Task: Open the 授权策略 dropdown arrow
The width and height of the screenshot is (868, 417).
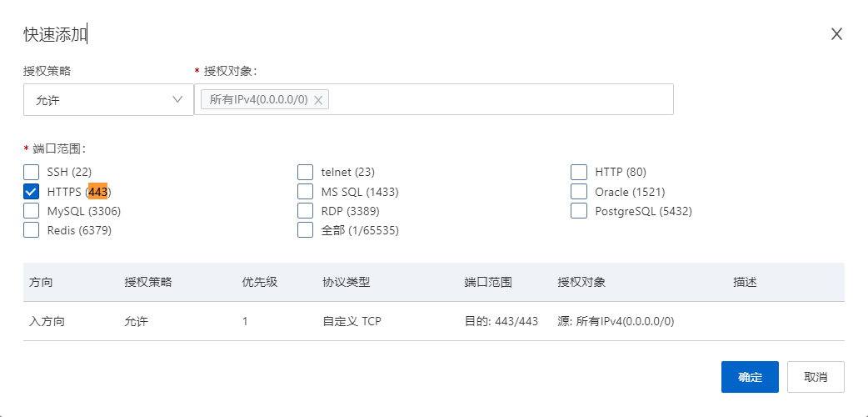Action: (x=177, y=100)
